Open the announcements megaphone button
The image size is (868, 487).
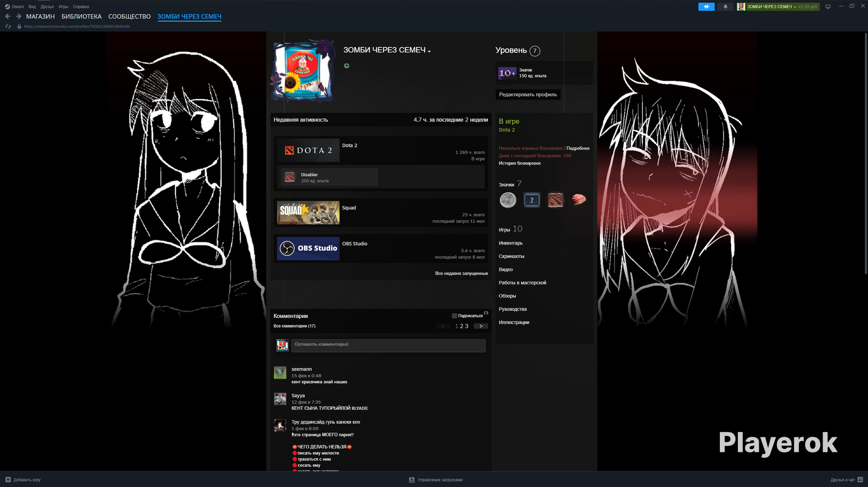point(706,7)
